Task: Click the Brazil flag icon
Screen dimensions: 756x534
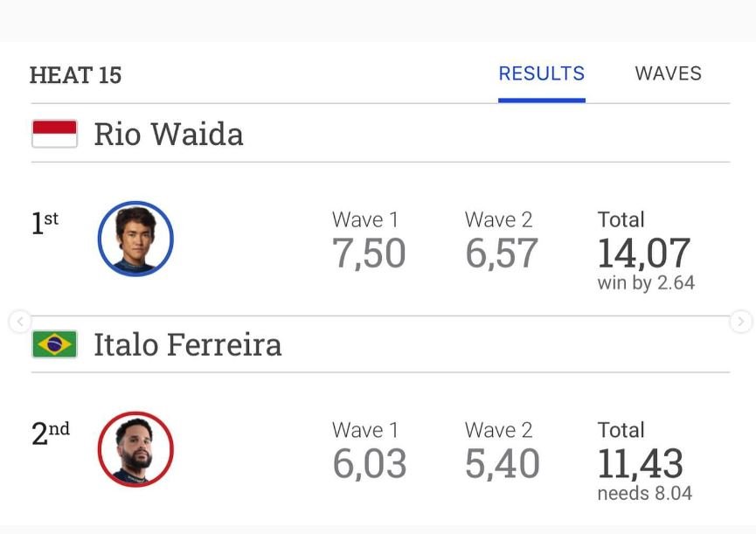Action: [x=54, y=344]
